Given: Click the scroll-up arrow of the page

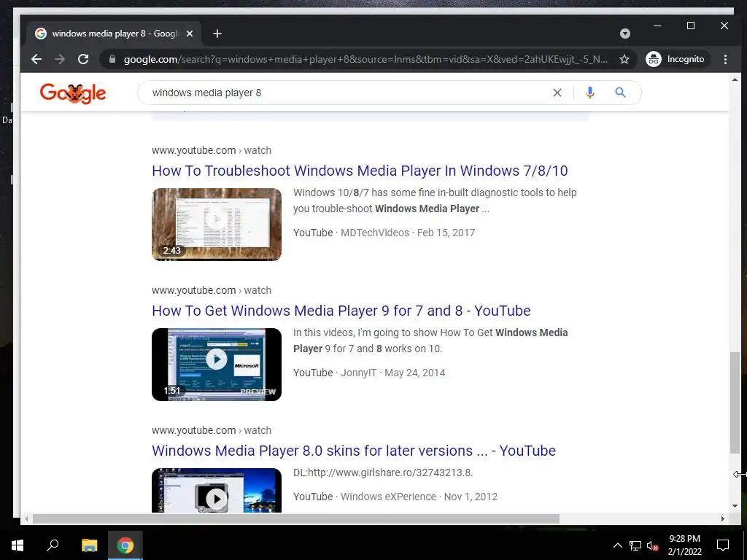Looking at the screenshot, I should point(735,79).
